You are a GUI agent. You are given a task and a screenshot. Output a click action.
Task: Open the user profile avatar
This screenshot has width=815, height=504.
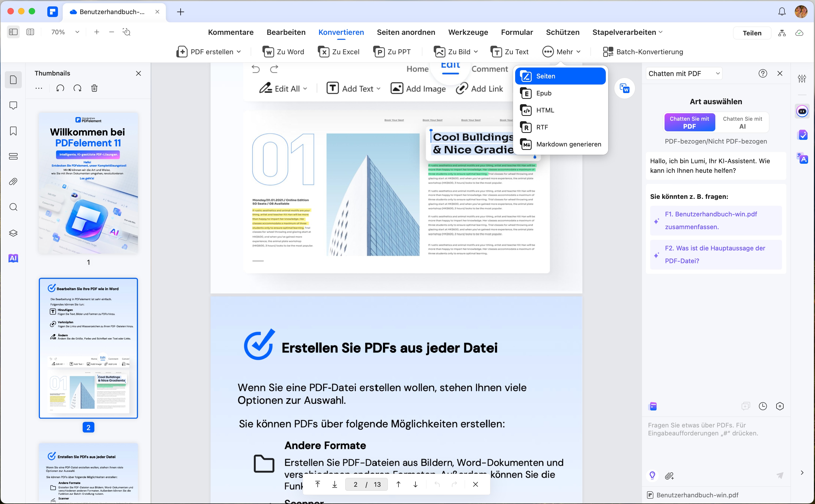(801, 12)
